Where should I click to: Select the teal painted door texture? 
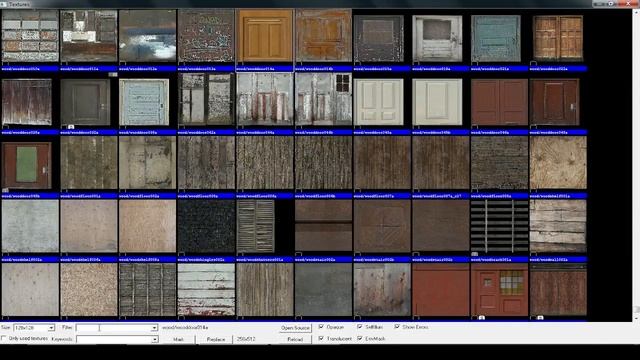click(x=496, y=38)
